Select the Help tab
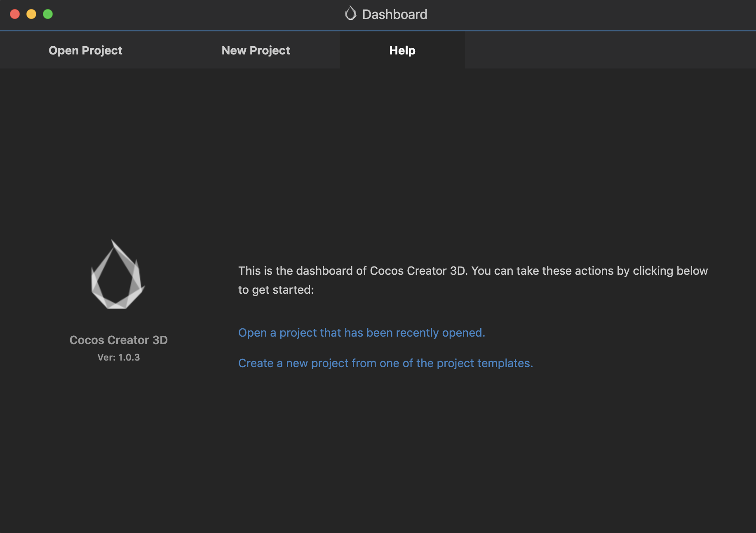Viewport: 756px width, 533px height. tap(402, 50)
